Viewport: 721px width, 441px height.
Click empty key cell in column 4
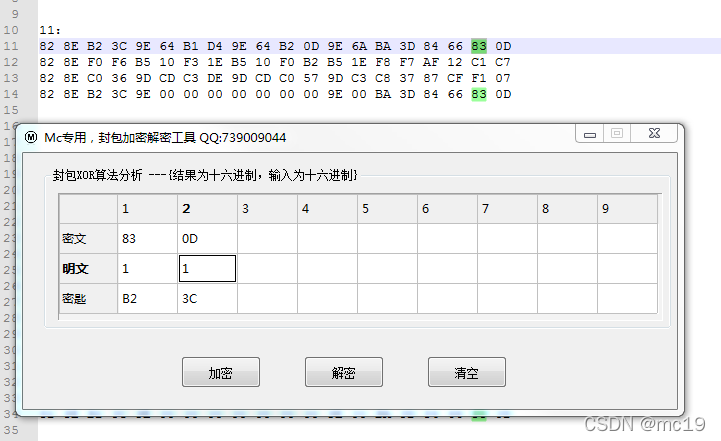[327, 298]
